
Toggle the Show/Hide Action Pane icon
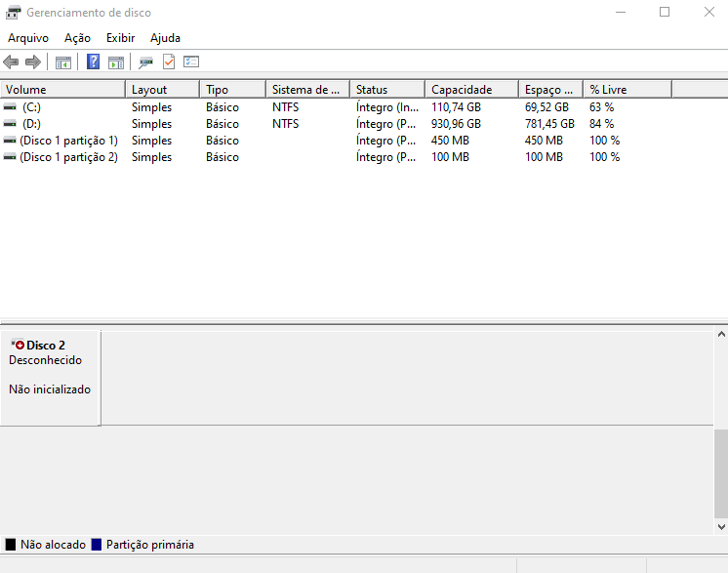click(x=116, y=62)
